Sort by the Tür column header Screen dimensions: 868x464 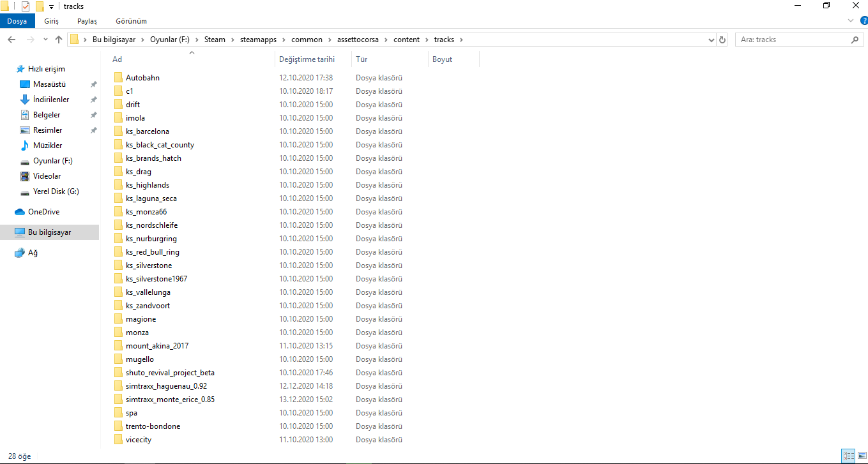(390, 59)
